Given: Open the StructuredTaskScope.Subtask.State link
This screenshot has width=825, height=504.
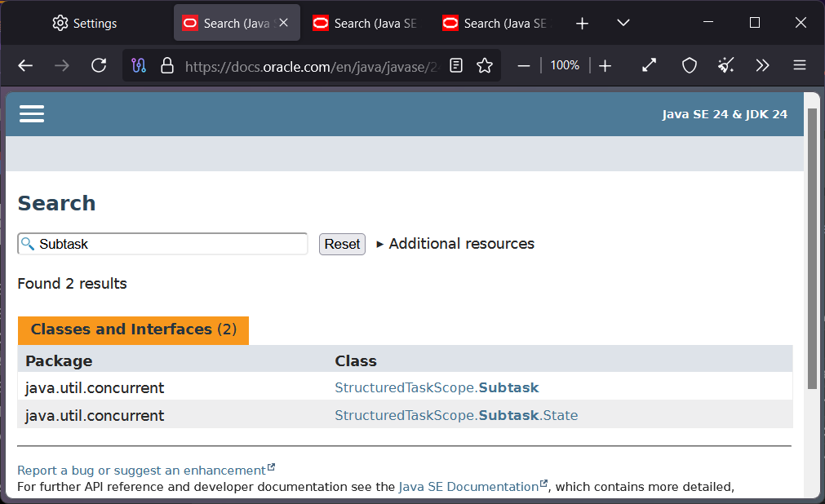Looking at the screenshot, I should click(x=456, y=415).
